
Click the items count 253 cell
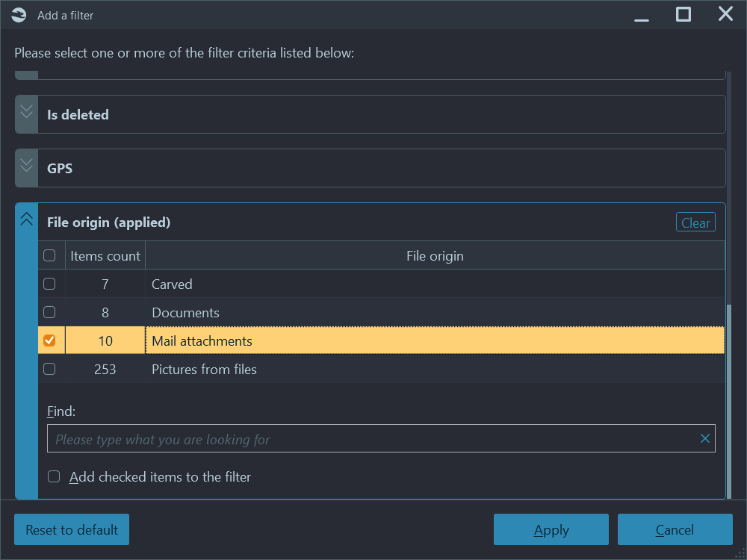click(105, 370)
